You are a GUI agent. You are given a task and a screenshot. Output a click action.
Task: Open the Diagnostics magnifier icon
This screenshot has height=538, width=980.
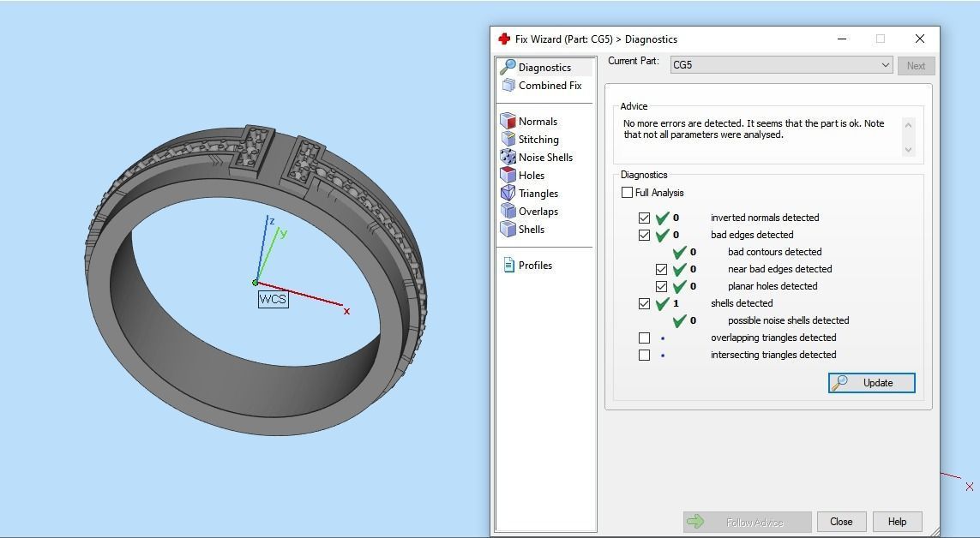508,67
